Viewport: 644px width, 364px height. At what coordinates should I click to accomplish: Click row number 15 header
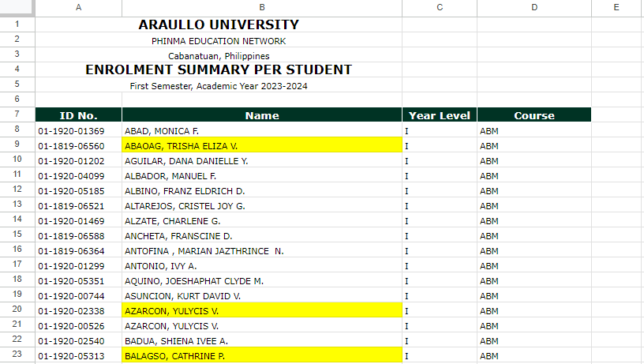click(17, 235)
